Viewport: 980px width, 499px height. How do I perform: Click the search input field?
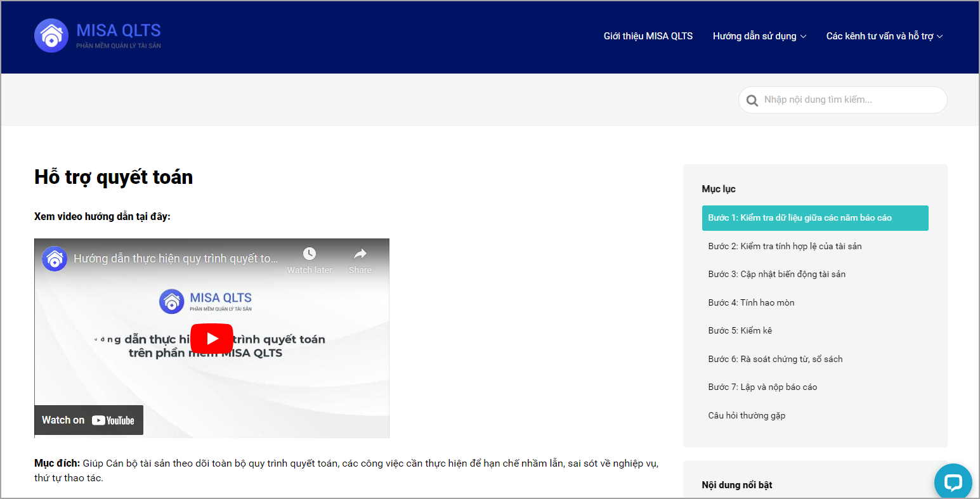click(843, 100)
